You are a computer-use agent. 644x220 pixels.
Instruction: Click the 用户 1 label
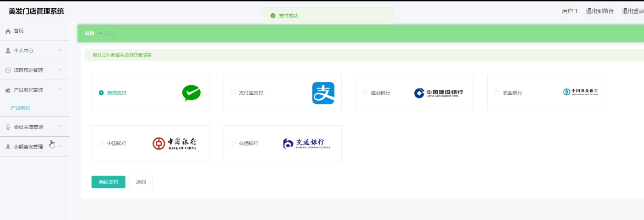click(x=570, y=11)
